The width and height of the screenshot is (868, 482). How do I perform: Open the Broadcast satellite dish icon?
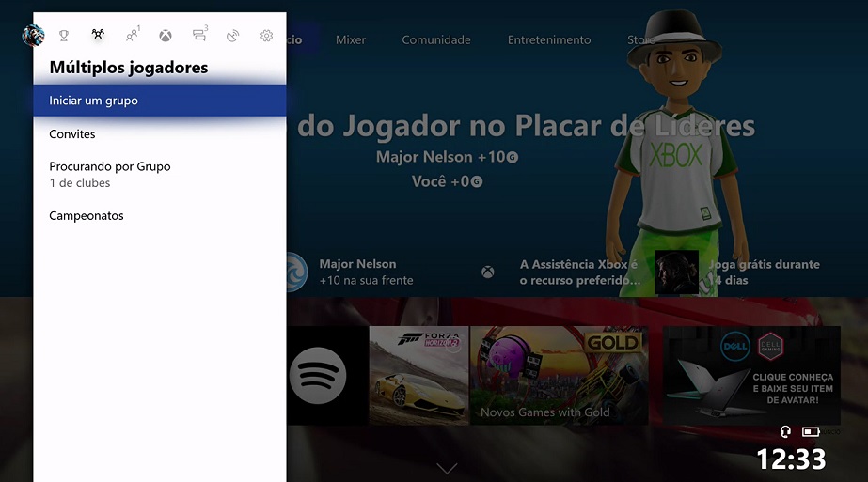coord(233,36)
